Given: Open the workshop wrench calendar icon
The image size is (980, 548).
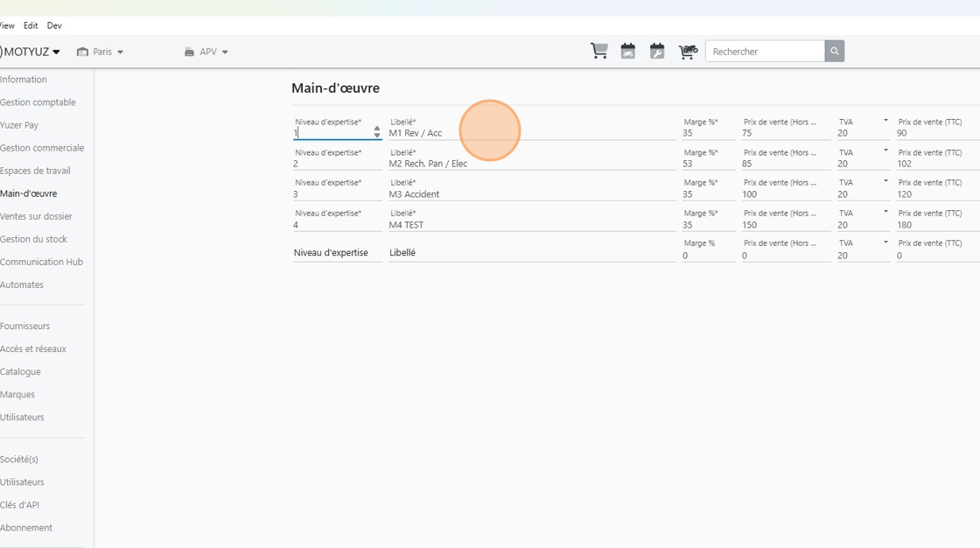Looking at the screenshot, I should point(657,52).
